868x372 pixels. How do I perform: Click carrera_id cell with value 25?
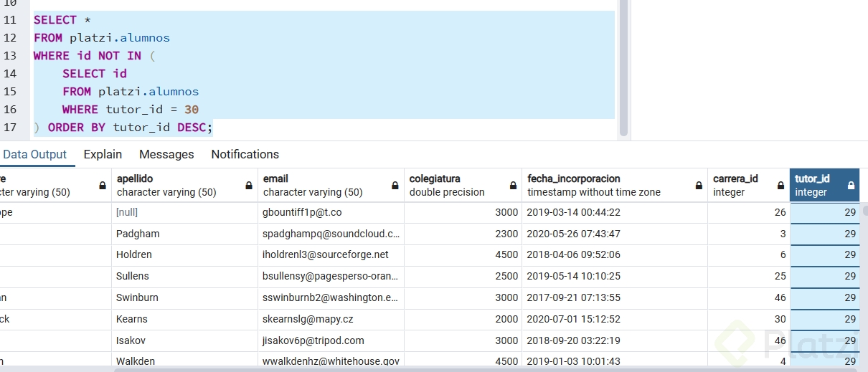(x=749, y=277)
